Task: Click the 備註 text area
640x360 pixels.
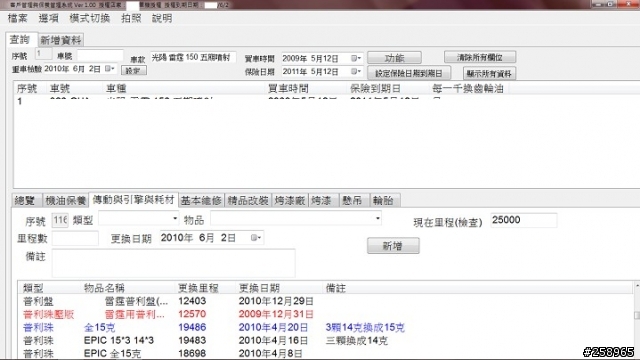Action: click(x=173, y=263)
